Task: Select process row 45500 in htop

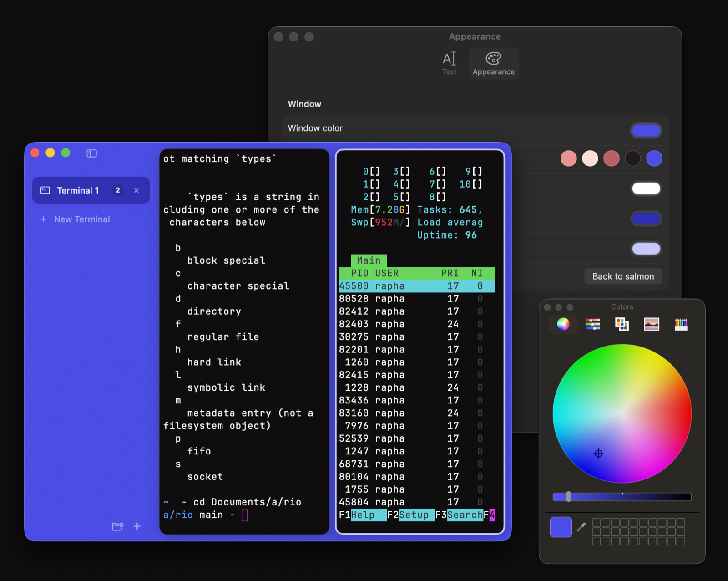Action: (417, 286)
